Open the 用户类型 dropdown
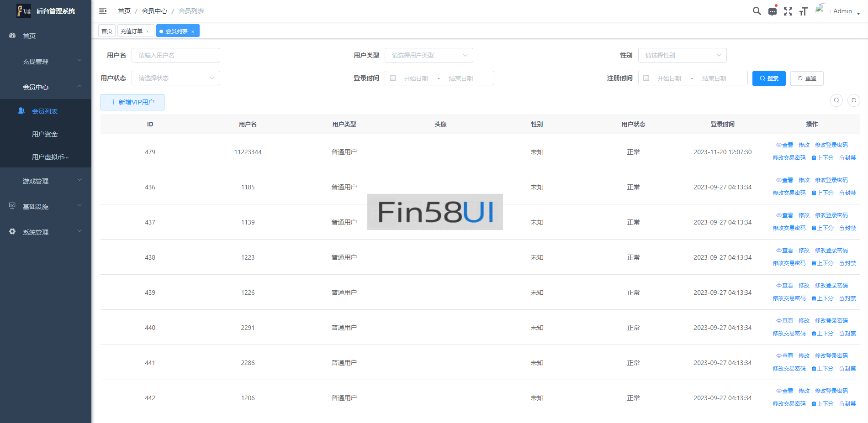This screenshot has height=423, width=868. pyautogui.click(x=429, y=55)
